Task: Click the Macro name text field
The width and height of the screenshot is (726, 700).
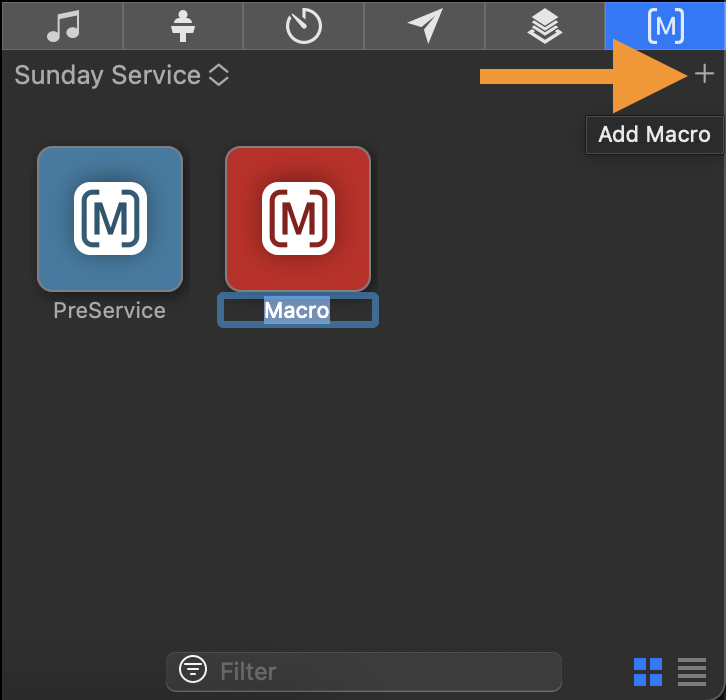Action: point(298,310)
